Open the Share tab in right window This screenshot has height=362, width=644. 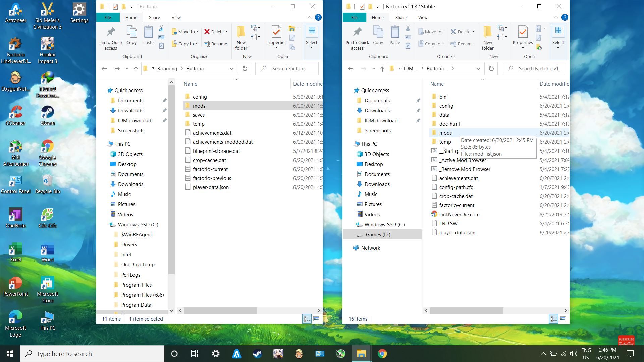(x=400, y=17)
